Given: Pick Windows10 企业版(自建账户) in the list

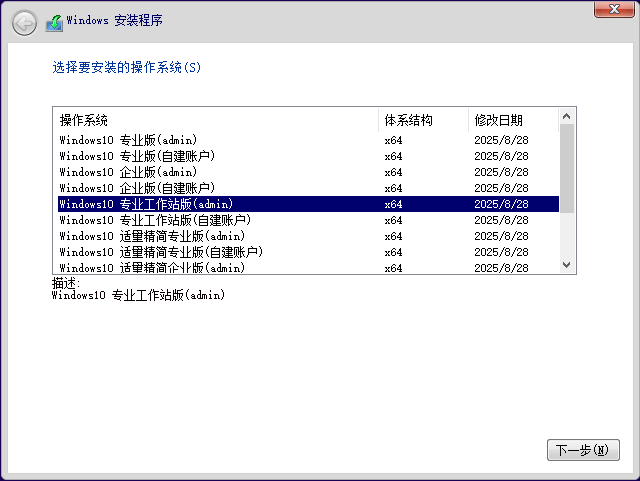Looking at the screenshot, I should 137,188.
